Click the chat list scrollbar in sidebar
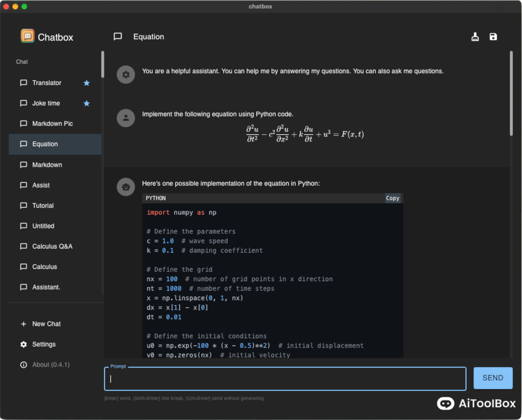The width and height of the screenshot is (522, 420). click(x=102, y=64)
